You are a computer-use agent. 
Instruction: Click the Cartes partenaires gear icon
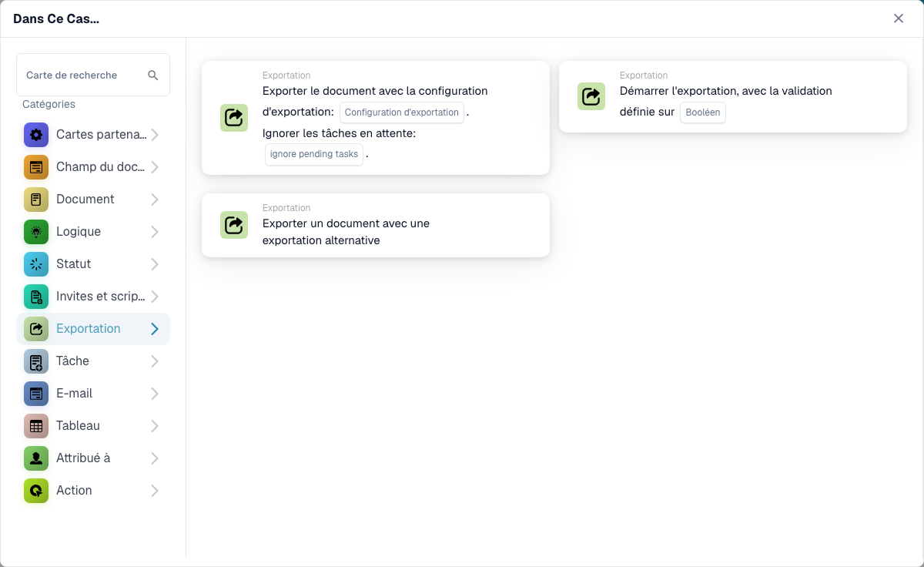[36, 135]
